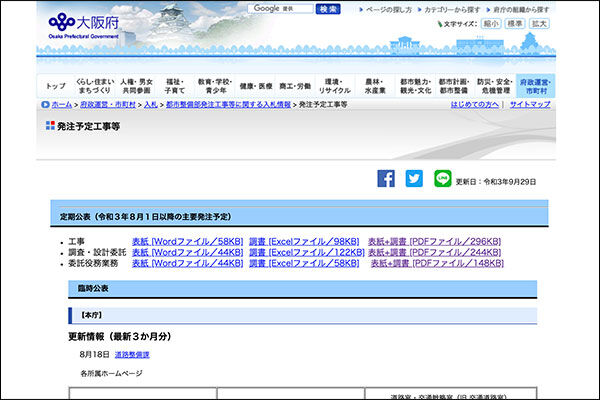Open 府政運営・市町村 tab
Image resolution: width=600 pixels, height=400 pixels.
pyautogui.click(x=535, y=86)
